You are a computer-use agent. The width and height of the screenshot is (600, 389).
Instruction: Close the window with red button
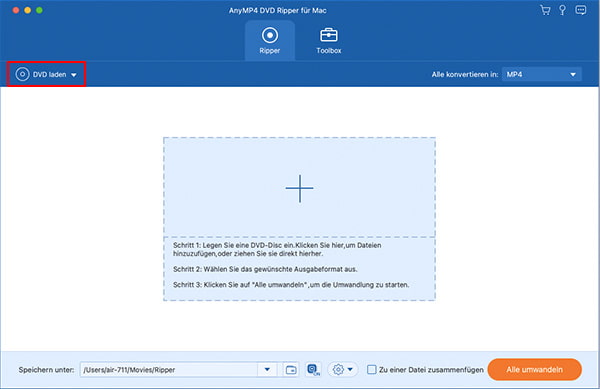click(x=16, y=10)
